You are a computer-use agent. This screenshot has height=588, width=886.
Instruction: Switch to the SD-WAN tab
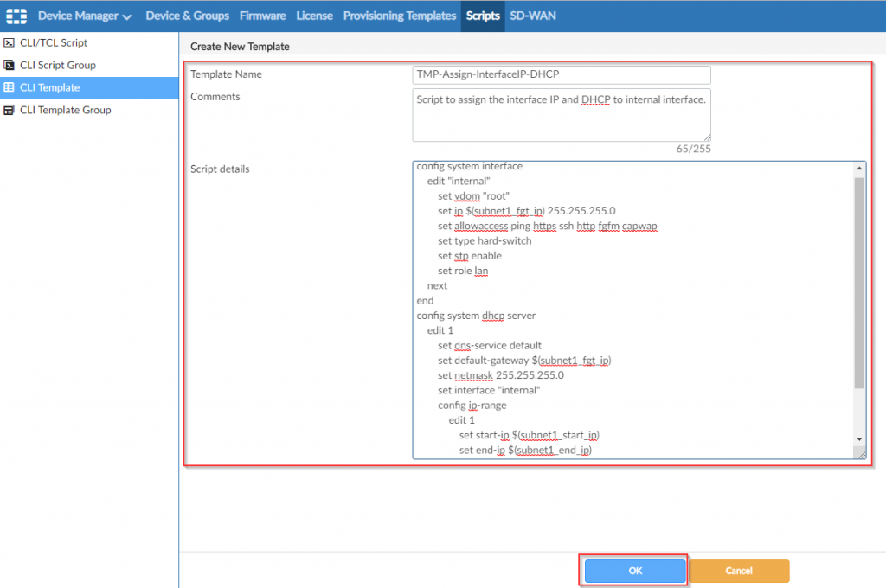(533, 16)
